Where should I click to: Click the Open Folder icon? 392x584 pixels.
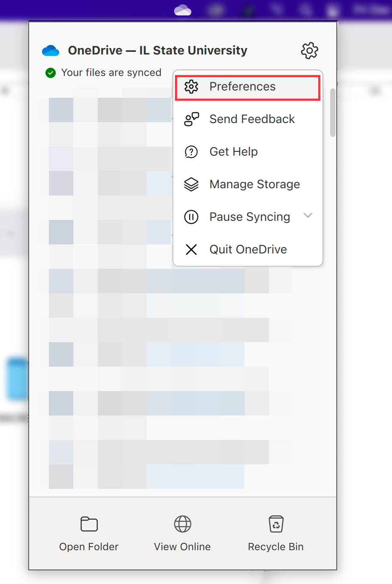click(x=89, y=524)
